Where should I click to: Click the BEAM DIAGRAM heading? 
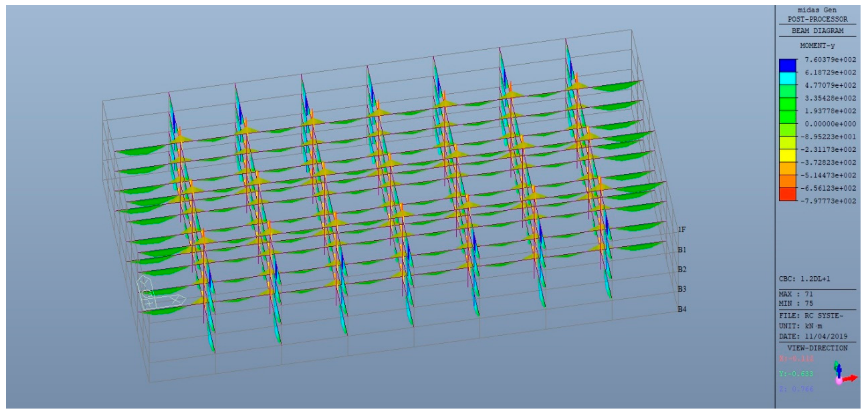pyautogui.click(x=817, y=31)
